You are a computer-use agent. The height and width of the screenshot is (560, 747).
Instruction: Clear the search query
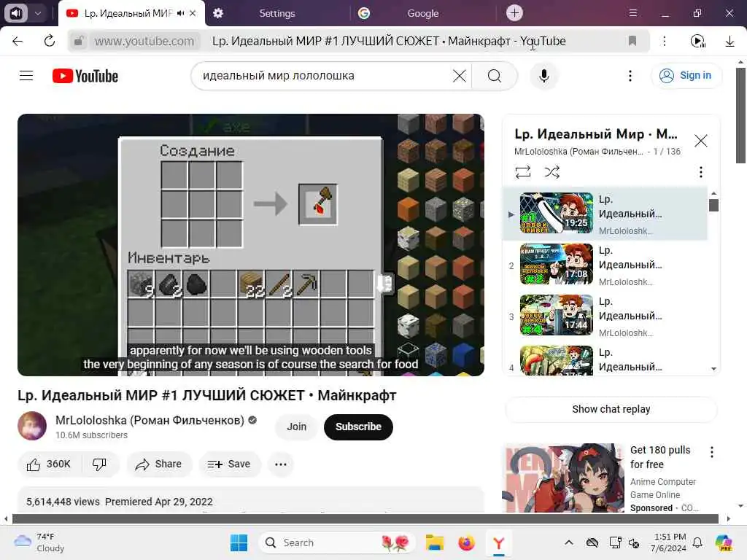(x=460, y=76)
